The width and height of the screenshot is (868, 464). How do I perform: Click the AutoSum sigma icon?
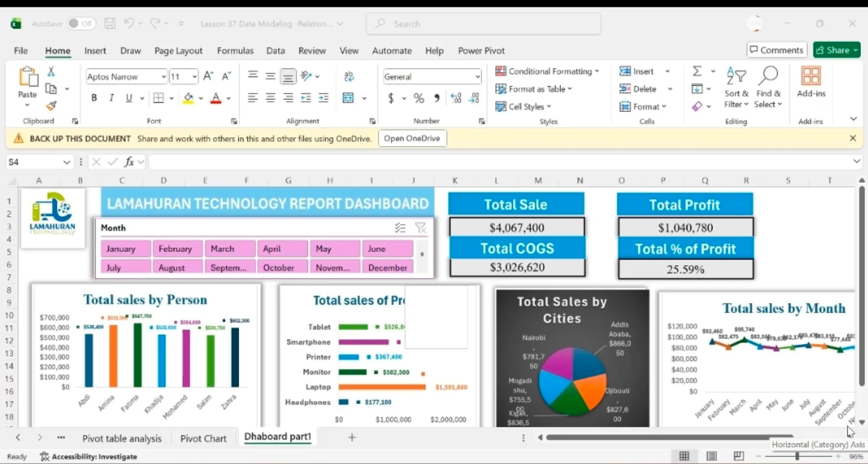[697, 71]
